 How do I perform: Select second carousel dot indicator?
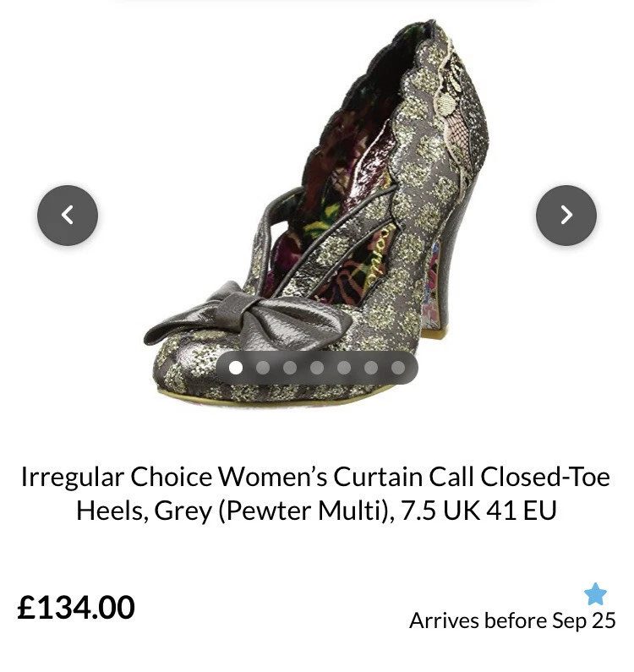(263, 368)
